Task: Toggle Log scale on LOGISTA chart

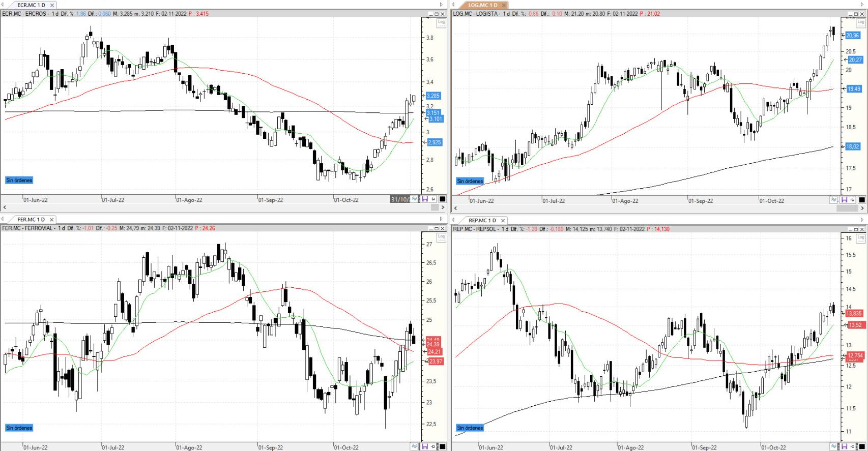Action: (861, 23)
